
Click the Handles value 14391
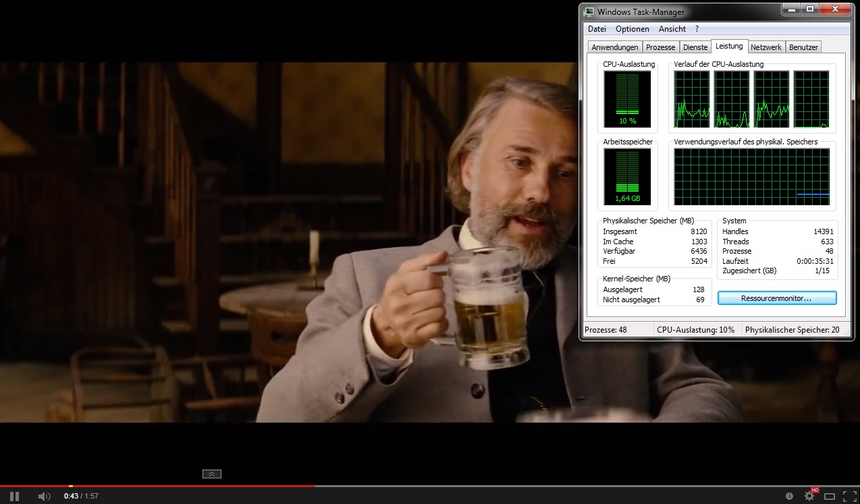pos(824,231)
